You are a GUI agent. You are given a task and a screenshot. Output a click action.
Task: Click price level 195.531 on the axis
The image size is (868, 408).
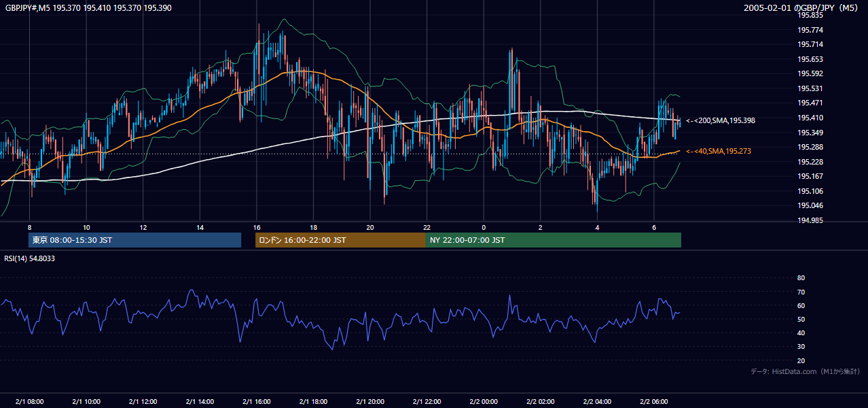coord(810,88)
